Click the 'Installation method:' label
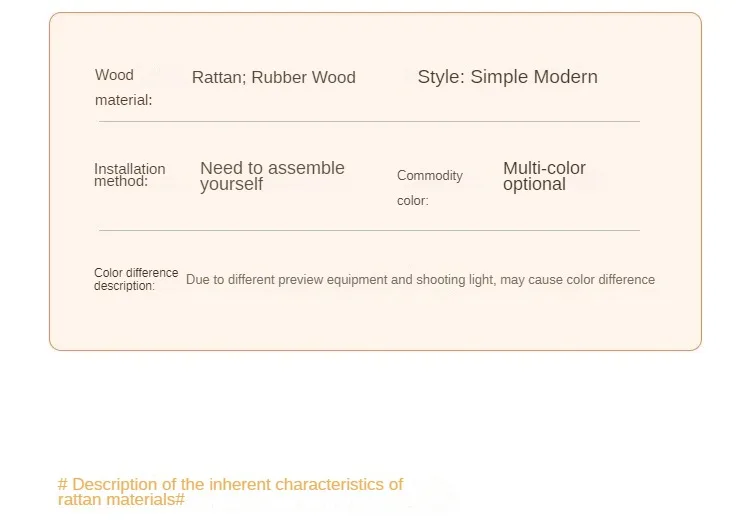 [x=130, y=175]
